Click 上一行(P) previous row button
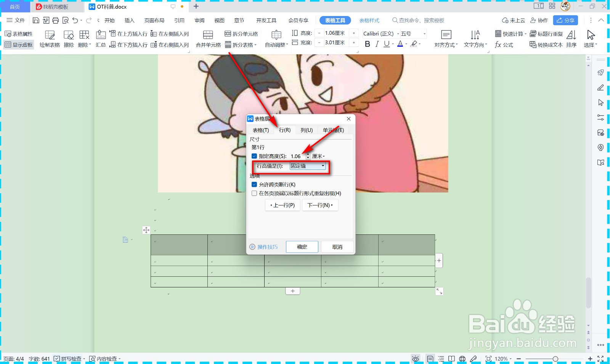Image resolution: width=610 pixels, height=364 pixels. click(283, 205)
